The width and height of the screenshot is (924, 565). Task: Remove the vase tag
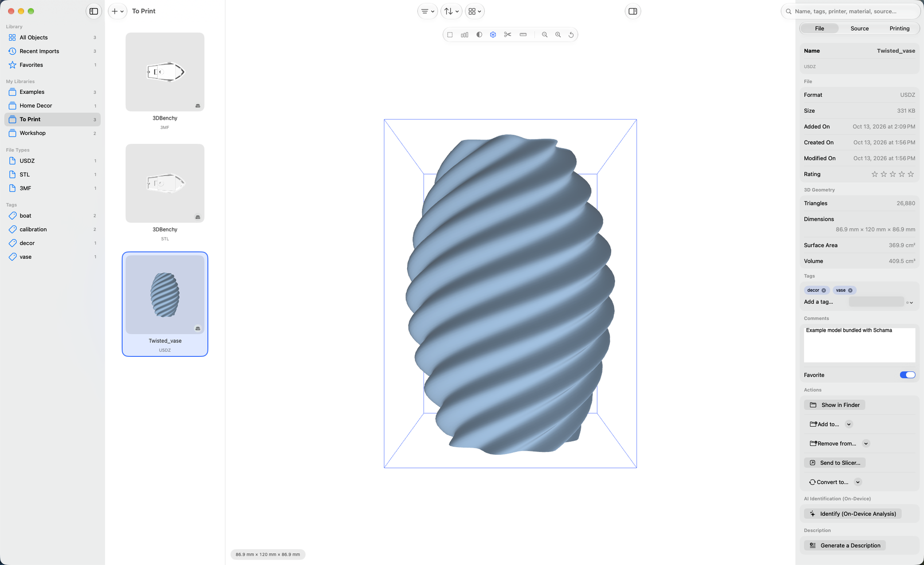tap(850, 290)
